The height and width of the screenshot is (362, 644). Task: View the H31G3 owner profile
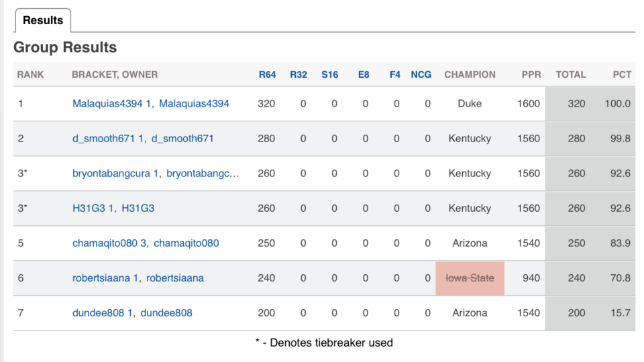[138, 208]
